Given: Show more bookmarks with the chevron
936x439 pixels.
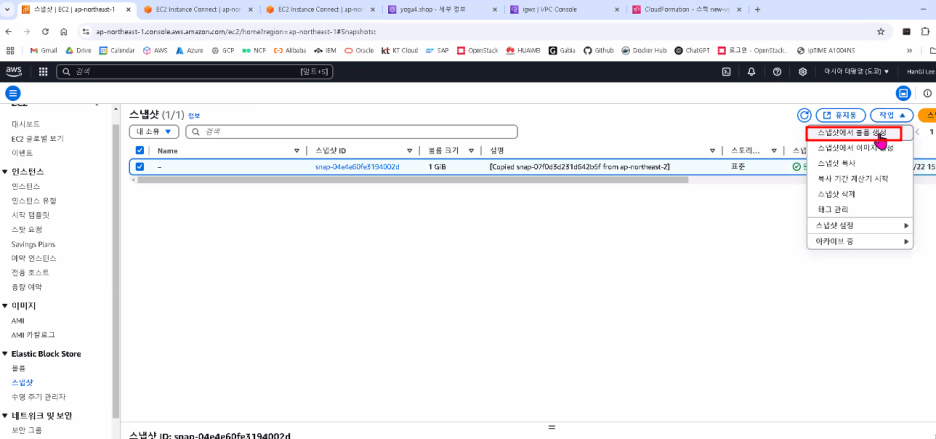Looking at the screenshot, I should pos(909,51).
